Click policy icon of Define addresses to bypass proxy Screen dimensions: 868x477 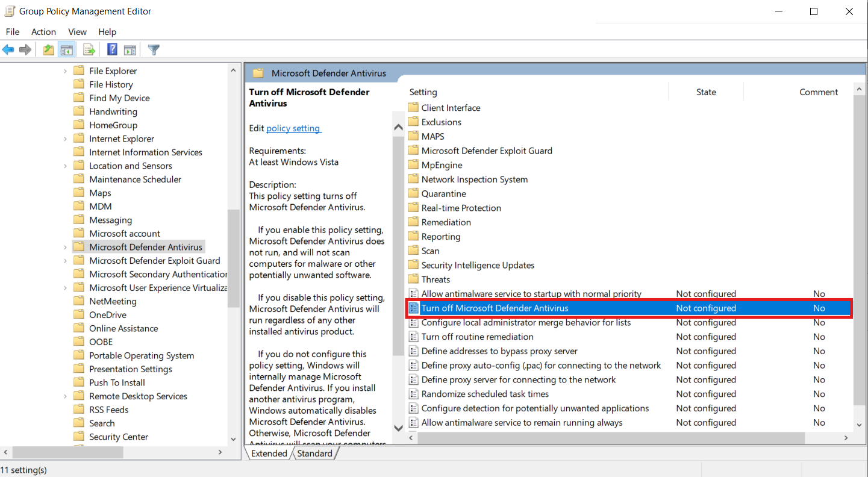pyautogui.click(x=413, y=351)
